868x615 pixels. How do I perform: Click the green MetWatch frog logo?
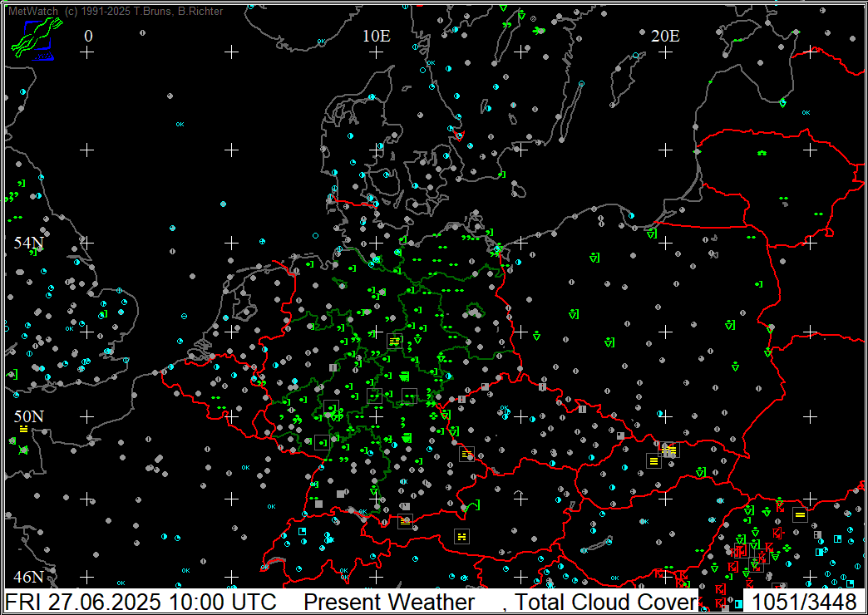coord(37,38)
